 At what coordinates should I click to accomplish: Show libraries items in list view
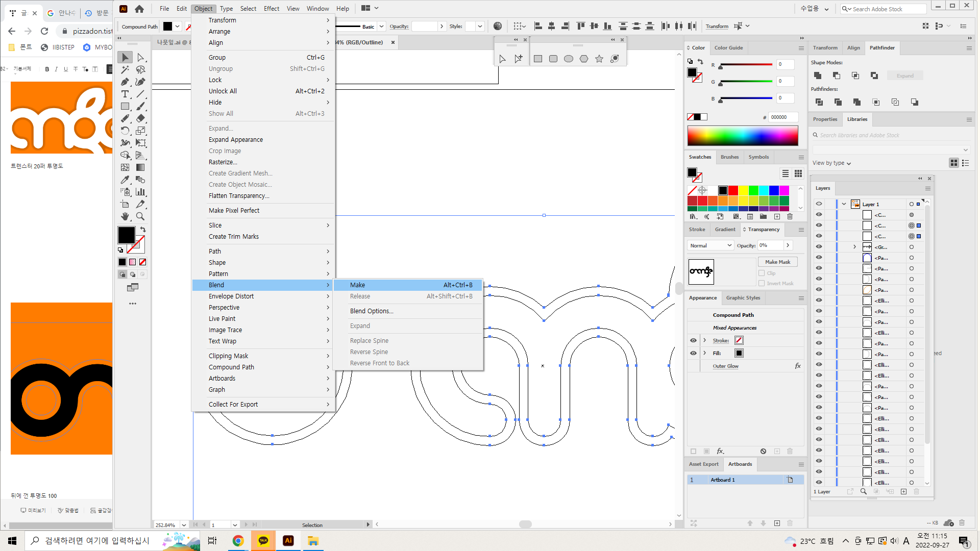point(965,163)
